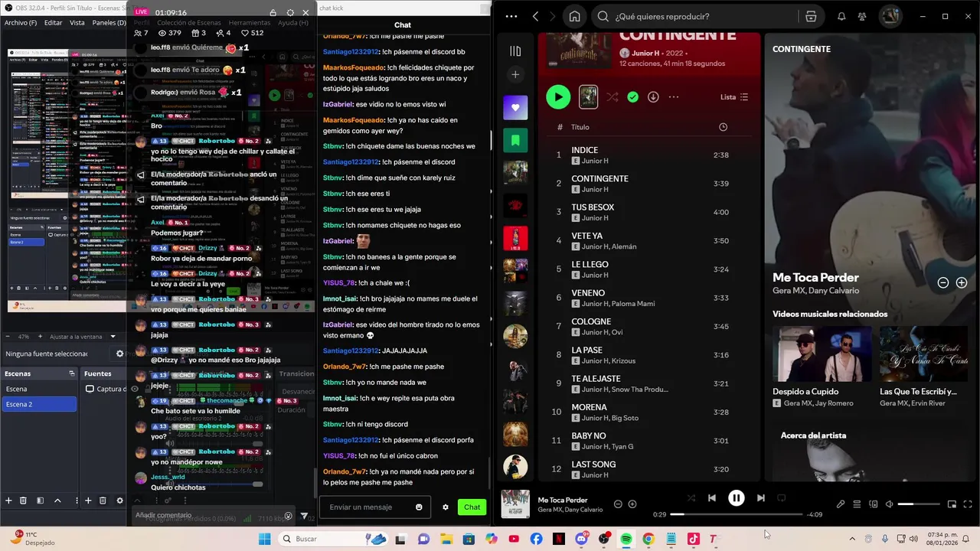Open the Vista menu in OBS

pyautogui.click(x=77, y=23)
